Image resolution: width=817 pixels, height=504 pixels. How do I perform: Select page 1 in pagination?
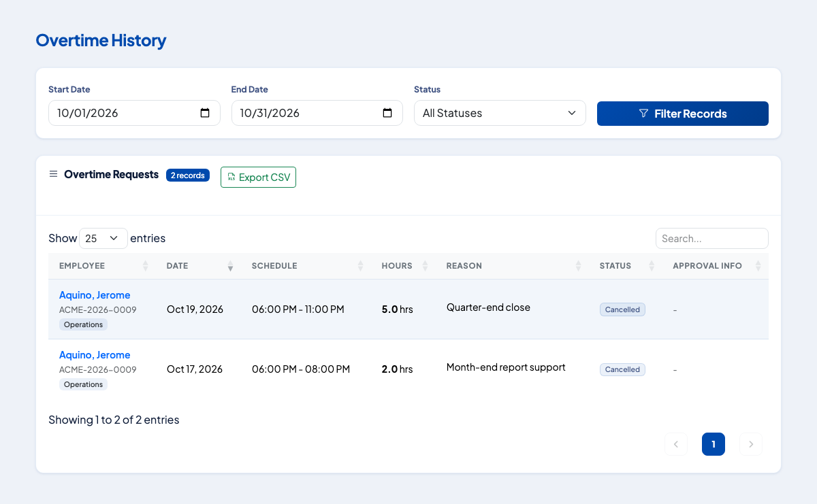click(714, 444)
